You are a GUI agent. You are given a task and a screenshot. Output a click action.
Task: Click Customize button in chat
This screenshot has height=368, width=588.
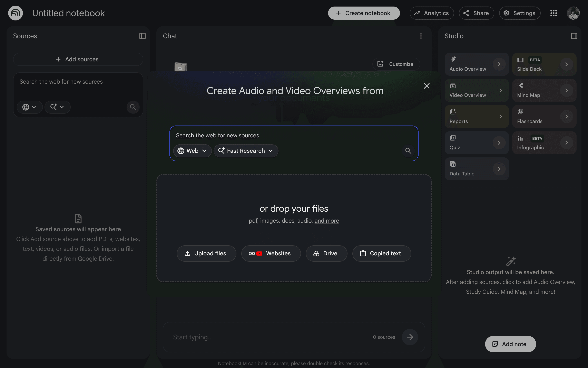396,64
